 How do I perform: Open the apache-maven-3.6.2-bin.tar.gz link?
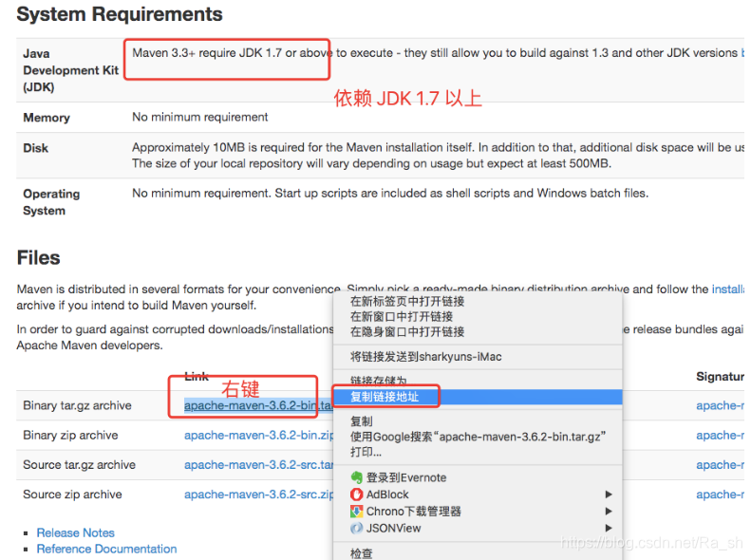coord(258,405)
